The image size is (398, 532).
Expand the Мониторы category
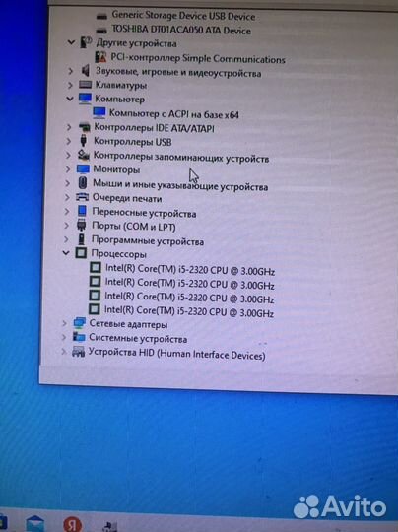point(68,169)
